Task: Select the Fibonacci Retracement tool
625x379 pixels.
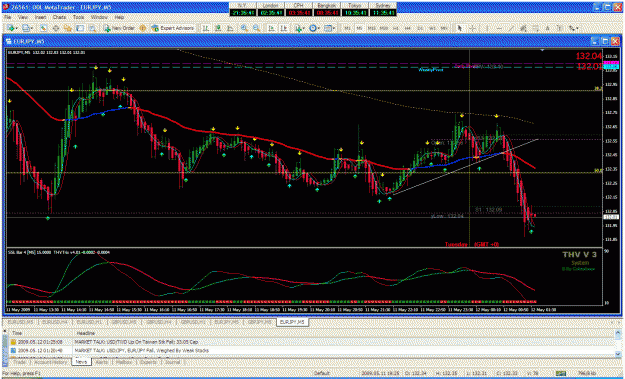Action: pyautogui.click(x=535, y=28)
